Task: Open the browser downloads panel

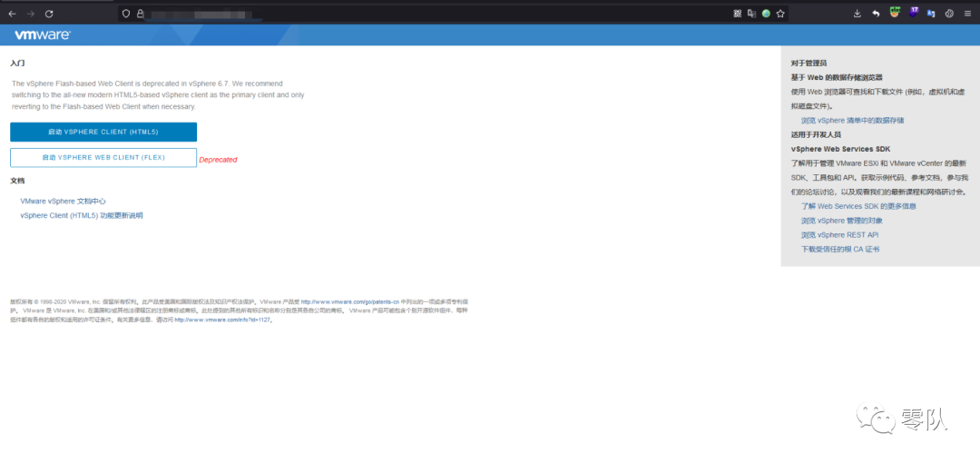Action: pyautogui.click(x=857, y=13)
